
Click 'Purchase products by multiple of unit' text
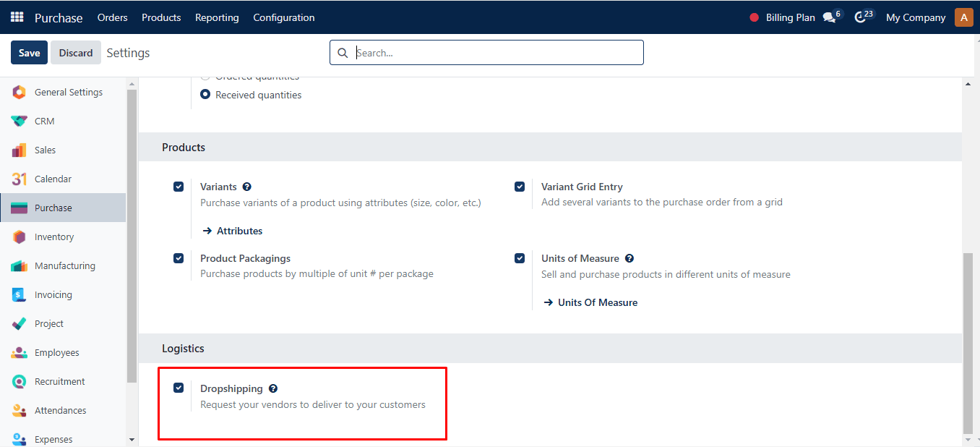pyautogui.click(x=317, y=273)
